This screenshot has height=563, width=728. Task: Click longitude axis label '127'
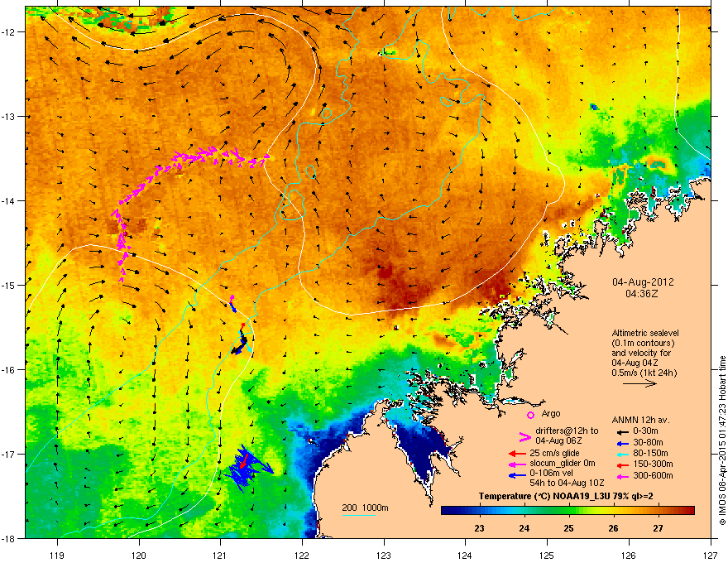click(711, 555)
